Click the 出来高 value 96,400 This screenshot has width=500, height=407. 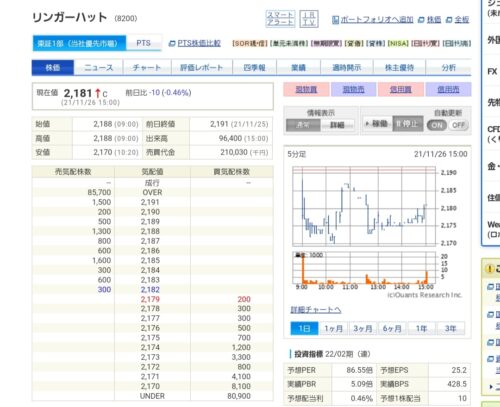[x=230, y=138]
